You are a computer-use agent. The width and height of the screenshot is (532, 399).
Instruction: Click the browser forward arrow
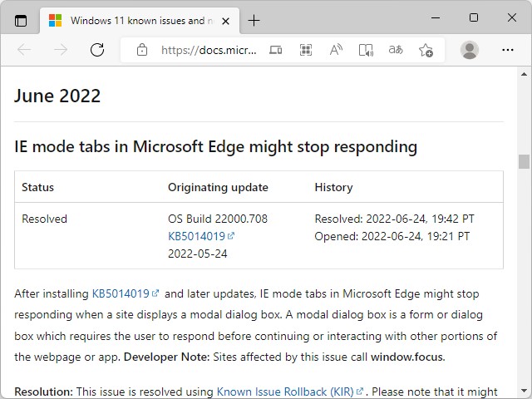61,50
